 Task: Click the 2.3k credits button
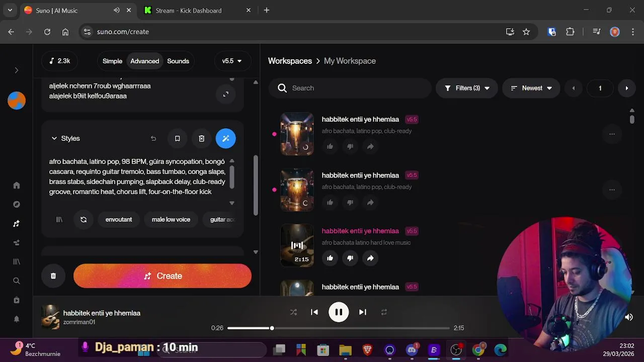pyautogui.click(x=59, y=61)
